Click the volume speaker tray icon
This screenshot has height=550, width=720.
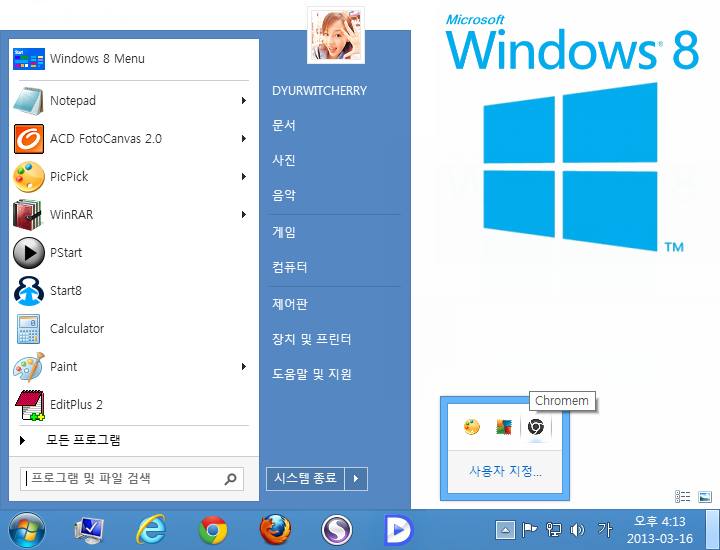click(x=579, y=529)
